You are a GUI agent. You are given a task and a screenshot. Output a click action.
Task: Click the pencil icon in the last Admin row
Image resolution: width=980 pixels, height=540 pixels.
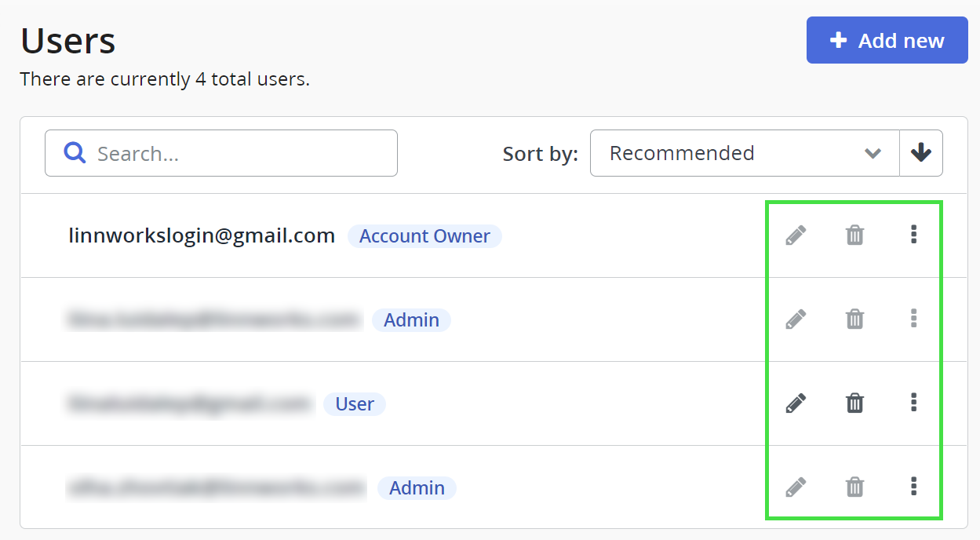click(x=796, y=487)
